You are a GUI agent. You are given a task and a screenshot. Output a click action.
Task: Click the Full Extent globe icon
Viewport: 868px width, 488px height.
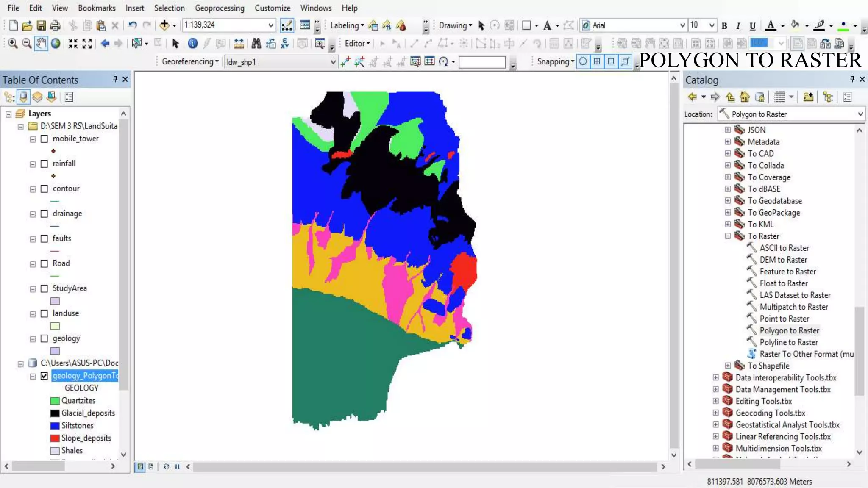(56, 43)
